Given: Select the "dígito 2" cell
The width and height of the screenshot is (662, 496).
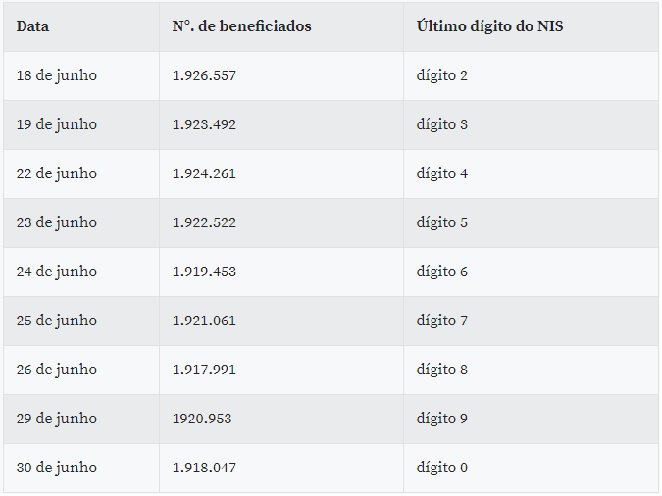Looking at the screenshot, I should click(442, 75).
